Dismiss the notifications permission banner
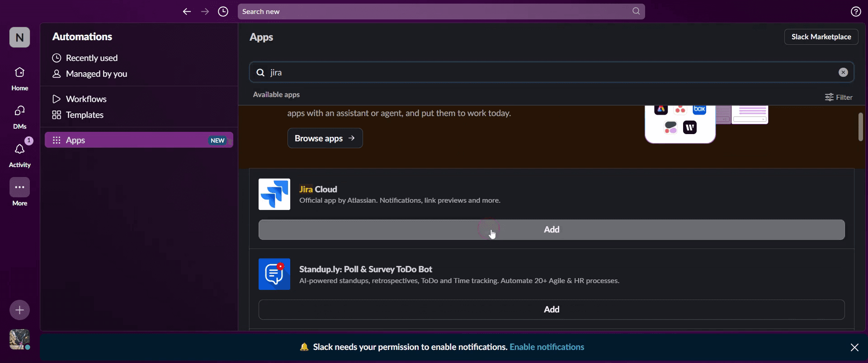Image resolution: width=868 pixels, height=363 pixels. [x=854, y=347]
